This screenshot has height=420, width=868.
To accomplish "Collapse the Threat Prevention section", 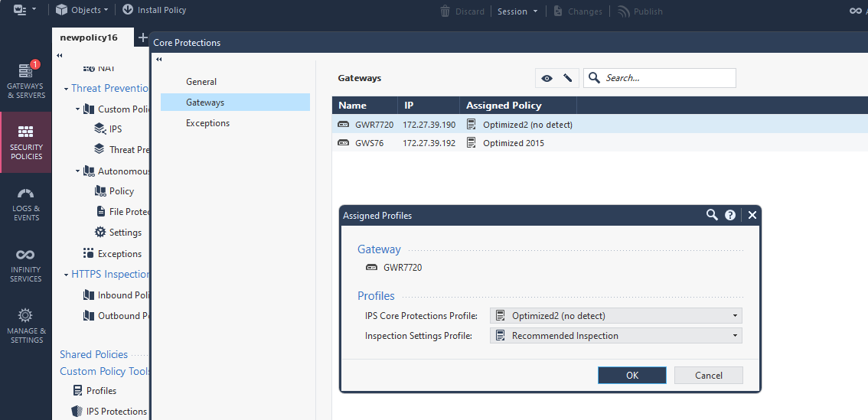I will click(66, 88).
